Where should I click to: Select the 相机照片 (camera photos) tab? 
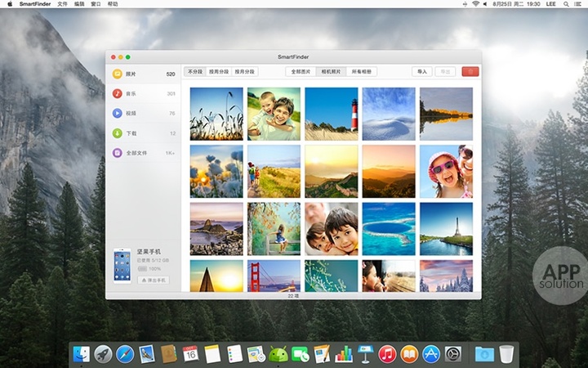(331, 72)
